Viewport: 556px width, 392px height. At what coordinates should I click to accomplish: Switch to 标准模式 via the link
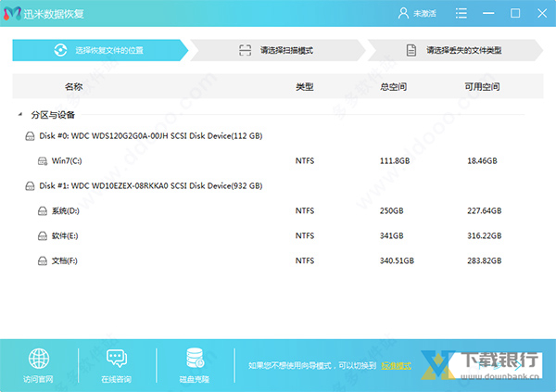[x=396, y=366]
